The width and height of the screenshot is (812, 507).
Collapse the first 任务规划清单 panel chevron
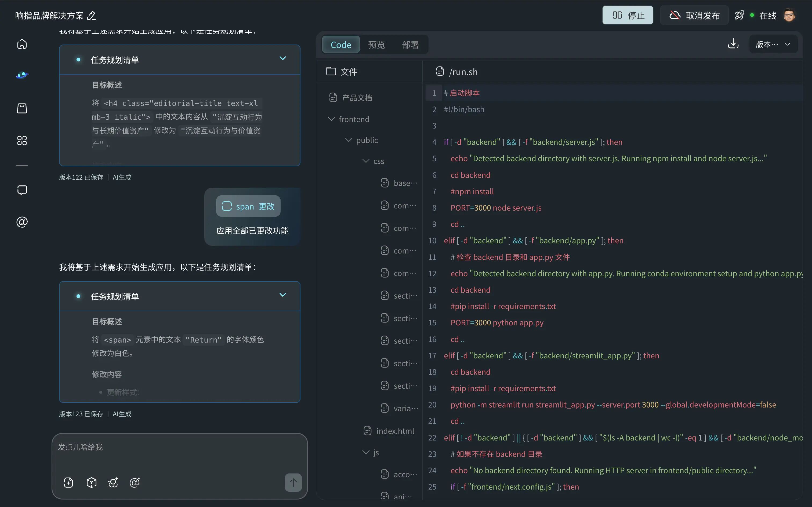click(x=283, y=58)
